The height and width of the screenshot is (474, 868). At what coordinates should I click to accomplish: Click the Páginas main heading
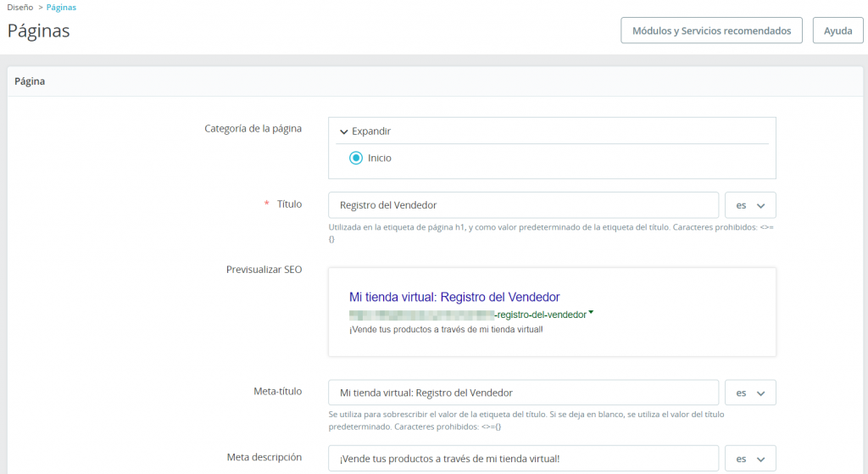(x=39, y=31)
